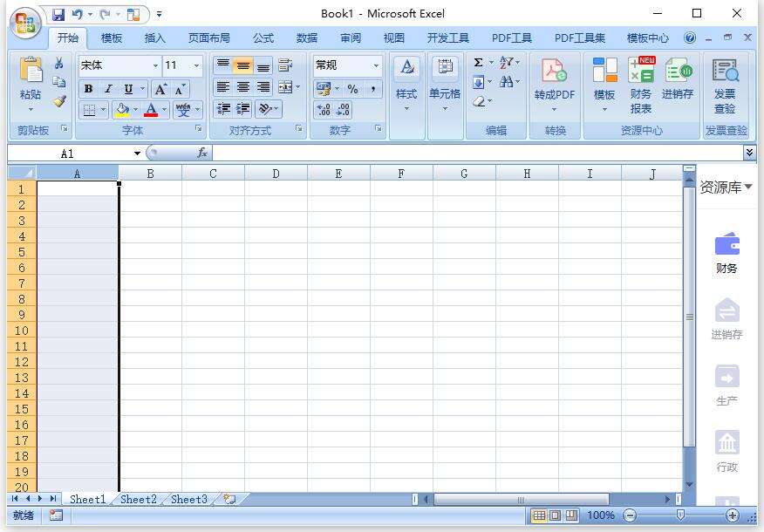764x532 pixels.
Task: Toggle bold formatting
Action: coord(88,89)
